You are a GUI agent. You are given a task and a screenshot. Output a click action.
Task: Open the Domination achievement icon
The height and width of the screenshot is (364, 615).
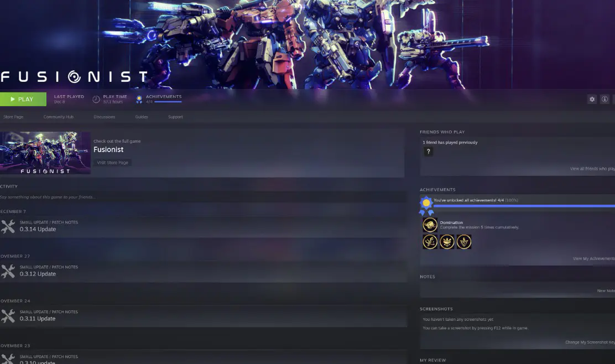[x=430, y=225]
